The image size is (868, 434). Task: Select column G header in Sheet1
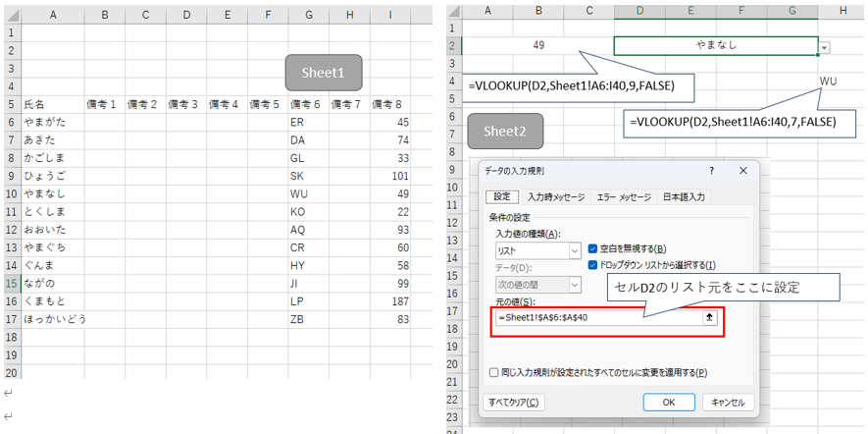(x=308, y=16)
